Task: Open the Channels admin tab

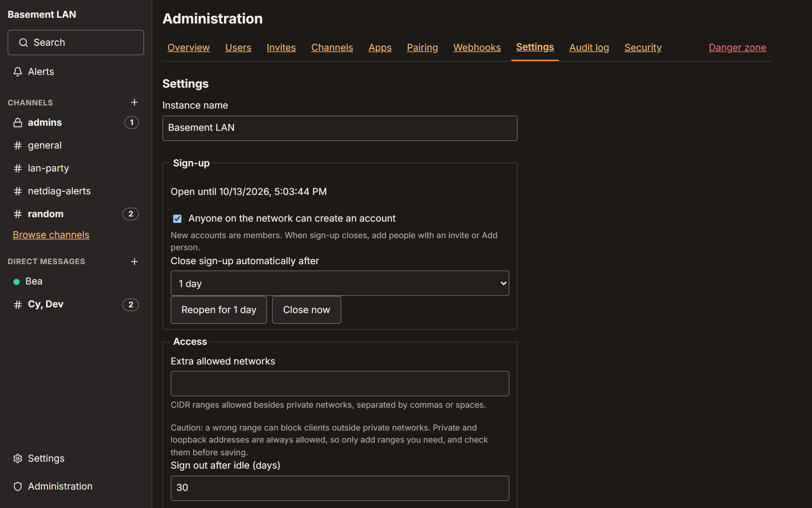Action: pos(332,47)
